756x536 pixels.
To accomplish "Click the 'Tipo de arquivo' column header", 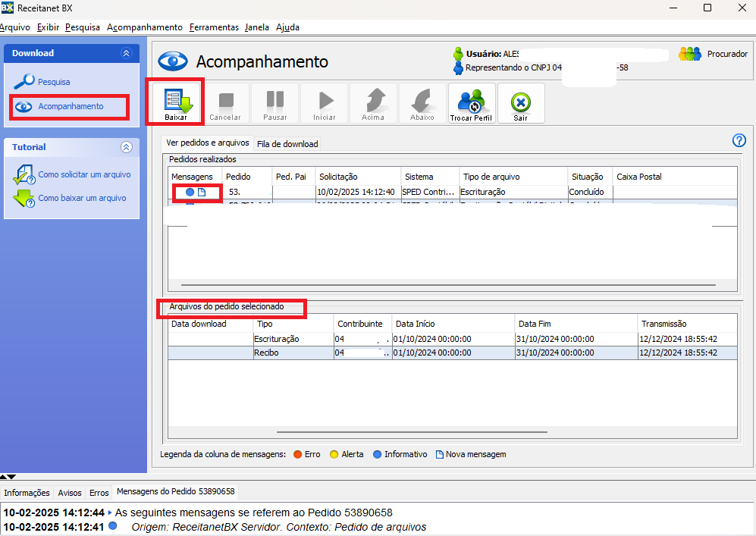I will pyautogui.click(x=513, y=177).
